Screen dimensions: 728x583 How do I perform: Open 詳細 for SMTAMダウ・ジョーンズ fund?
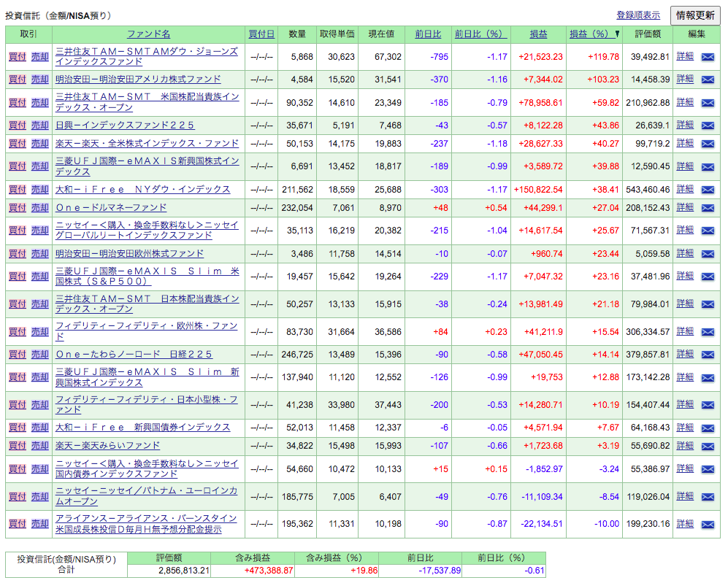tap(685, 56)
